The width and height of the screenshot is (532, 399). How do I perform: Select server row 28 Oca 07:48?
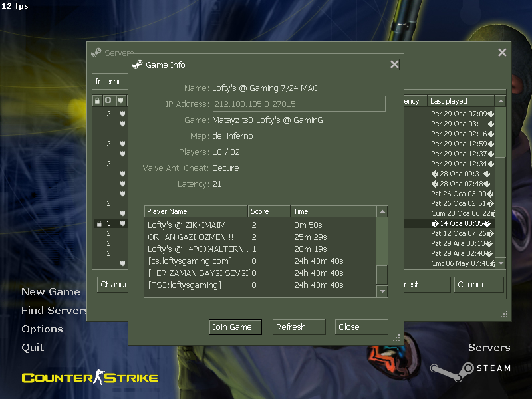pos(462,184)
